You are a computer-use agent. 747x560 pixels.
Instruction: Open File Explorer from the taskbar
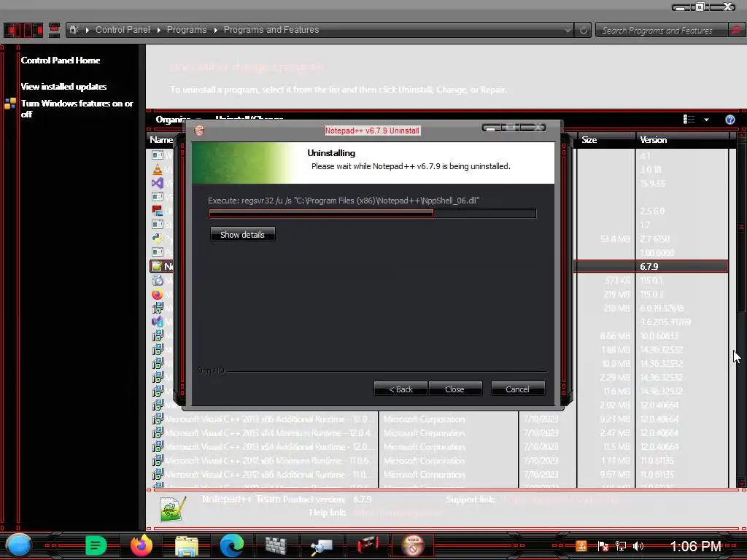pos(186,545)
